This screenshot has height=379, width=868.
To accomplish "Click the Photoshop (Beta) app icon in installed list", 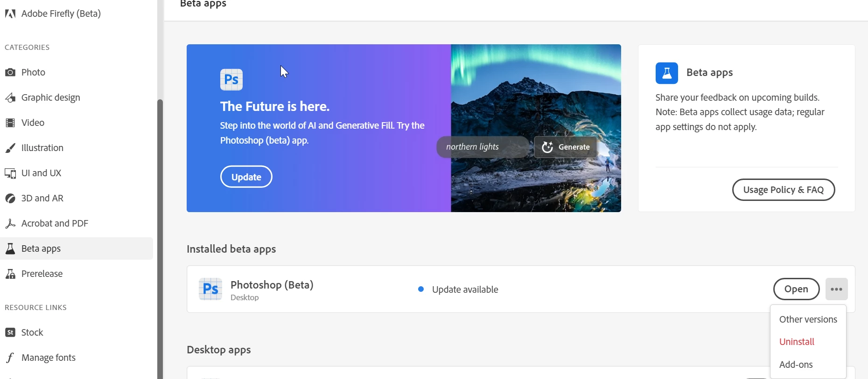I will point(210,289).
